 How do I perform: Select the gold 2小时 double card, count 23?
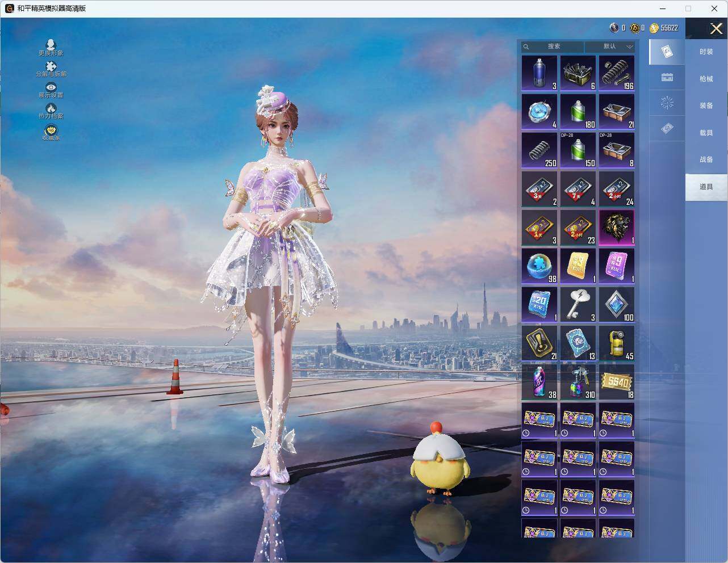[578, 228]
